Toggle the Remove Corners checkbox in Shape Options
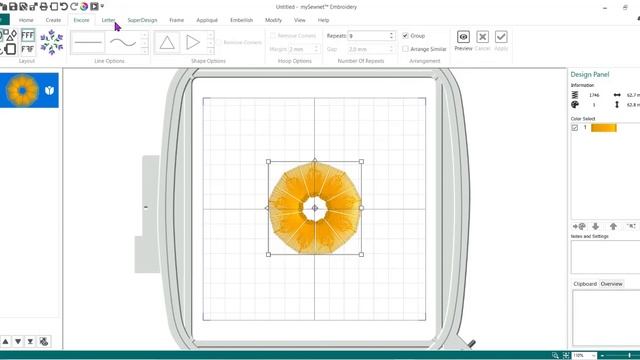 click(x=219, y=42)
